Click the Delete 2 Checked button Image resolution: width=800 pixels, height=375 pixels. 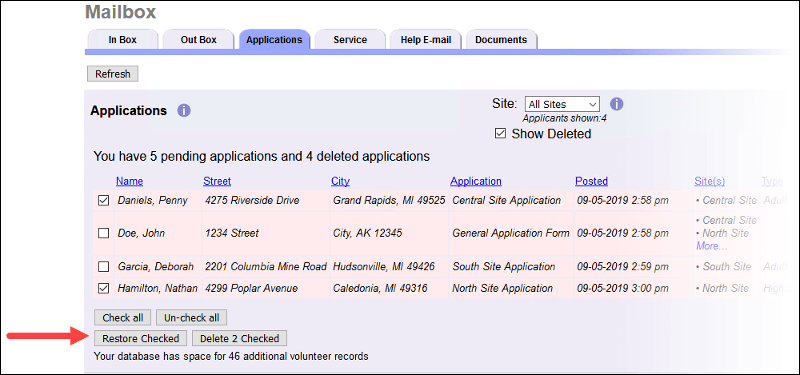[239, 338]
